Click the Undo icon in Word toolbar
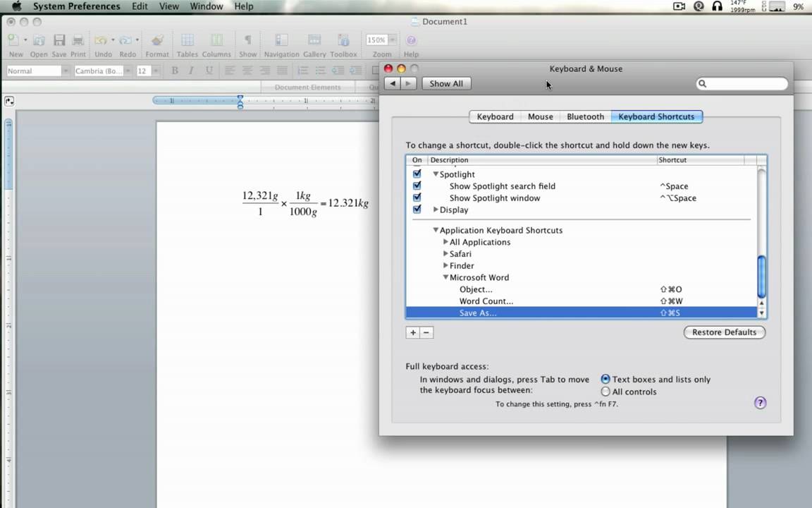Screen dimensions: 812x508 tap(101, 40)
